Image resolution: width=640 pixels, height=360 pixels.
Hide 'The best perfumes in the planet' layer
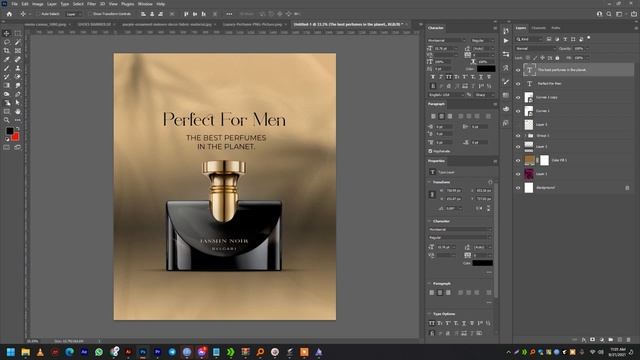[x=518, y=70]
